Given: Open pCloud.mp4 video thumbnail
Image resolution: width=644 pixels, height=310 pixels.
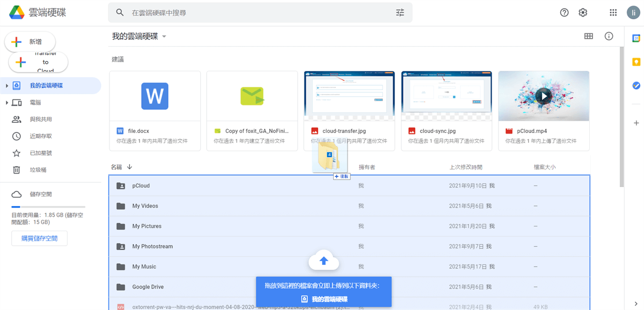Looking at the screenshot, I should click(544, 97).
